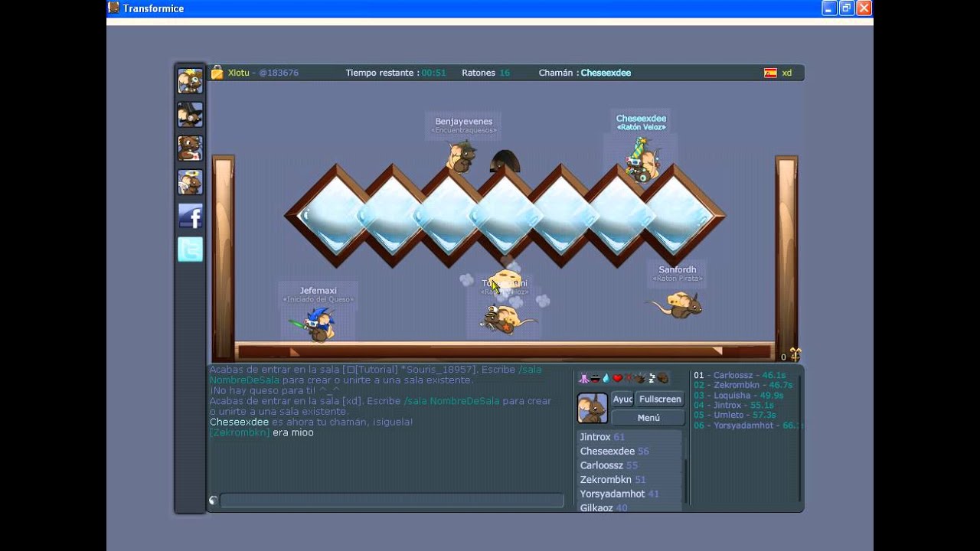Click the Tiempo restante 00:51 timer

pyautogui.click(x=396, y=73)
